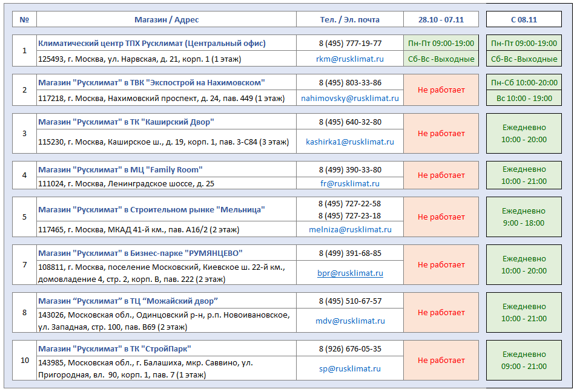Image resolution: width=577 pixels, height=392 pixels.
Task: Select the "С 08.11" column header
Action: click(x=524, y=20)
